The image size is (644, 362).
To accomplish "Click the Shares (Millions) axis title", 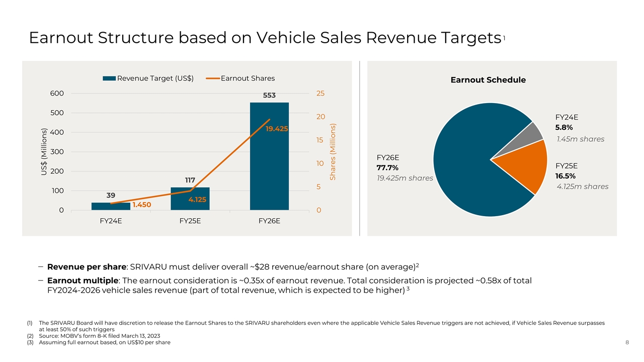I will pyautogui.click(x=332, y=151).
